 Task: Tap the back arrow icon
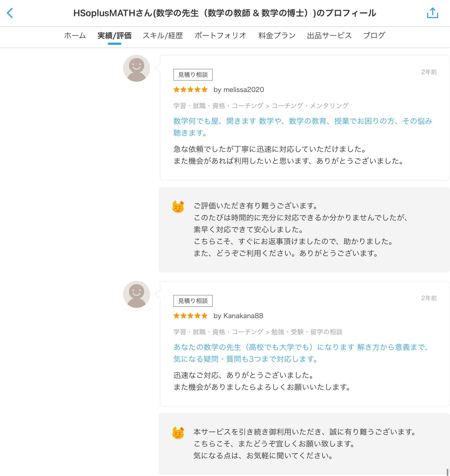click(10, 13)
